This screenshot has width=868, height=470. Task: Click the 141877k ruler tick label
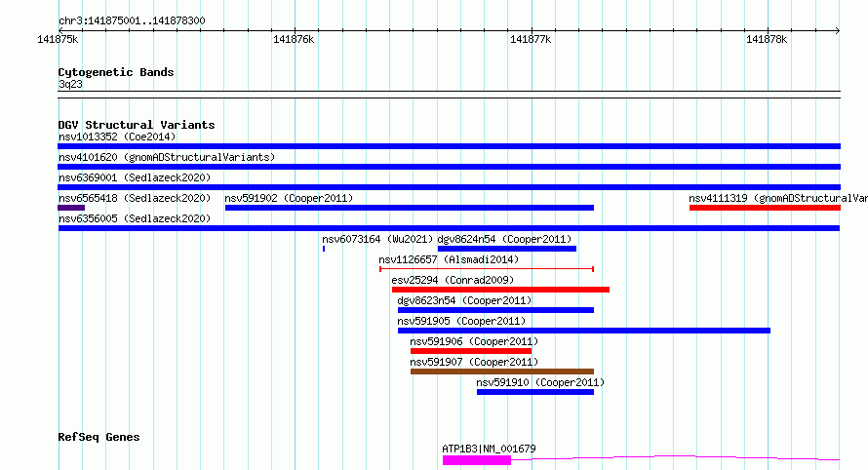click(x=531, y=40)
